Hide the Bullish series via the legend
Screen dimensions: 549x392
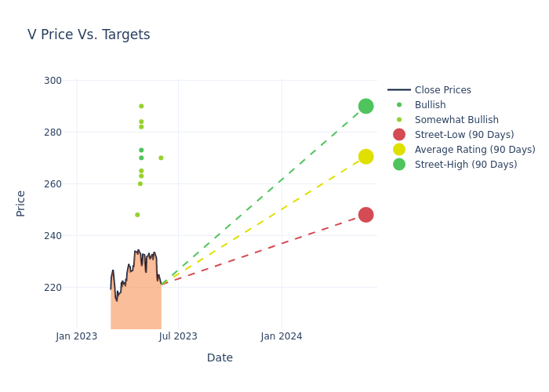pos(430,105)
